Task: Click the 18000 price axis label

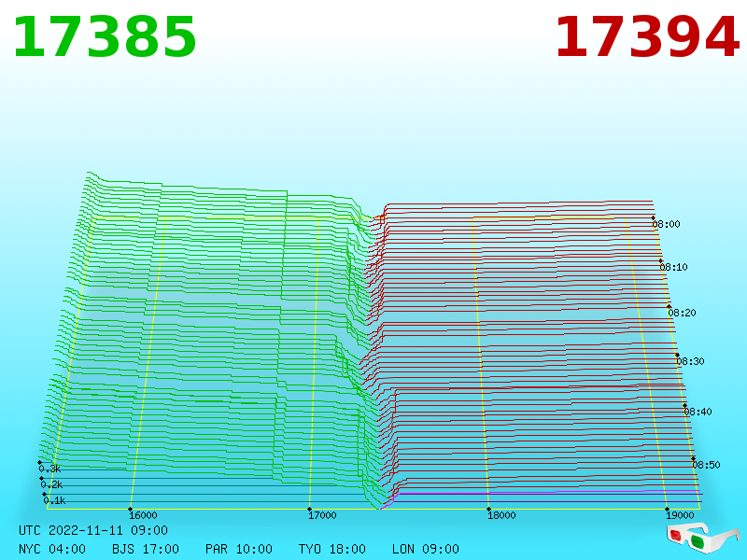Action: coord(501,515)
